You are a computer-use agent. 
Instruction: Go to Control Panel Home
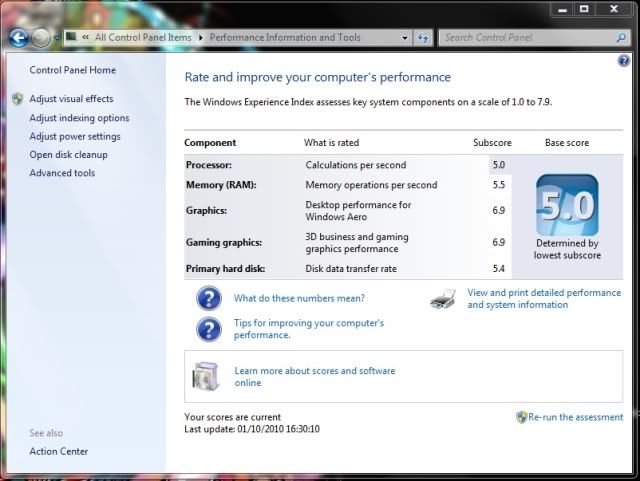(72, 70)
